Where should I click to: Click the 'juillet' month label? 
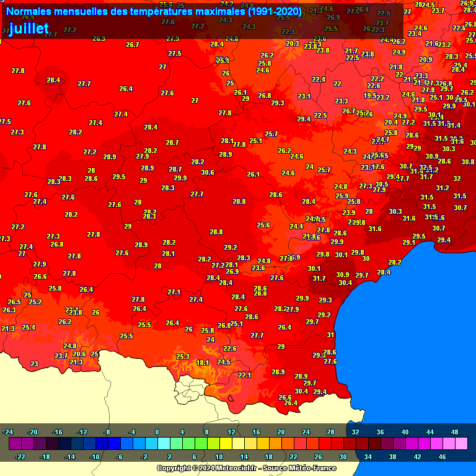coord(29,29)
